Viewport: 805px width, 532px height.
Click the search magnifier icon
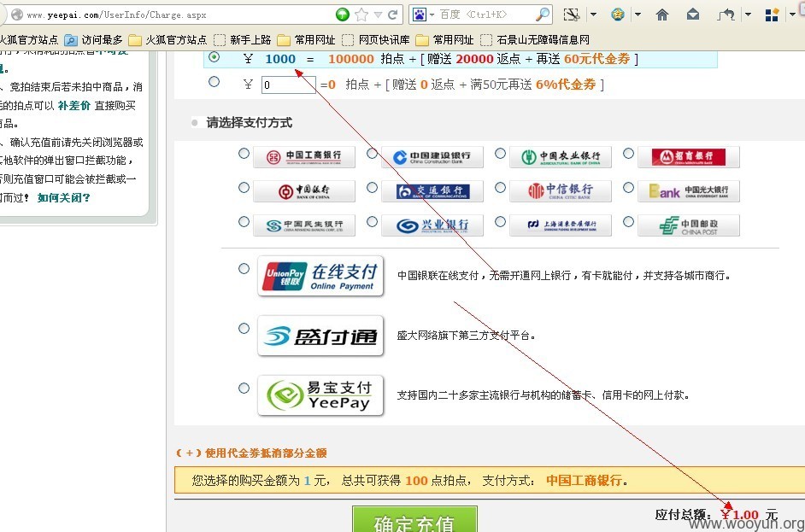pos(542,15)
